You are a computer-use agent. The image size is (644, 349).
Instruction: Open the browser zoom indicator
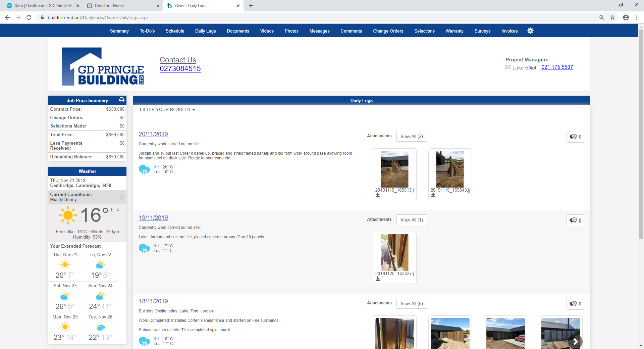[x=602, y=17]
